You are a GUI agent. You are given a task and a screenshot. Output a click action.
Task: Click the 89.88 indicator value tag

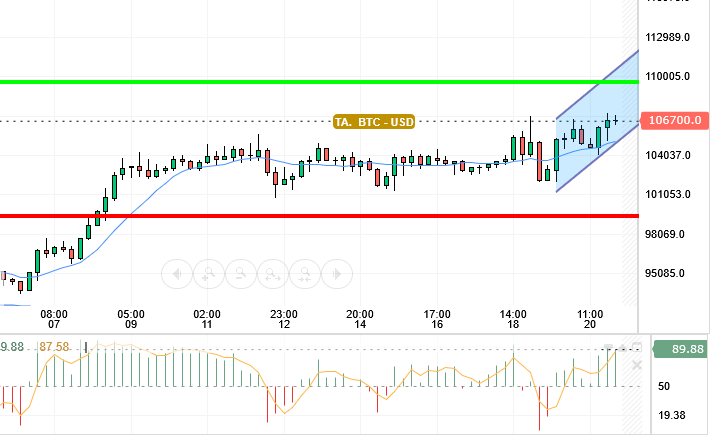click(x=681, y=349)
